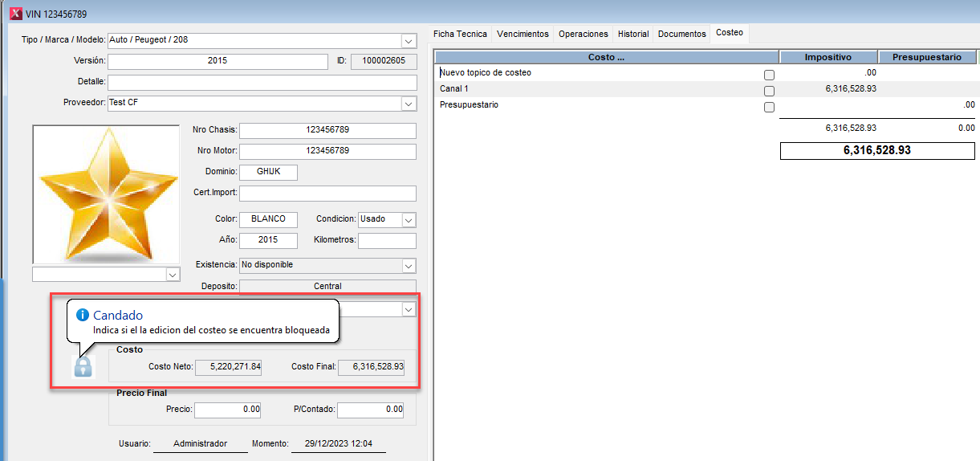Expand the Tipo / Marca / Modelo dropdown
980x461 pixels.
pyautogui.click(x=409, y=40)
